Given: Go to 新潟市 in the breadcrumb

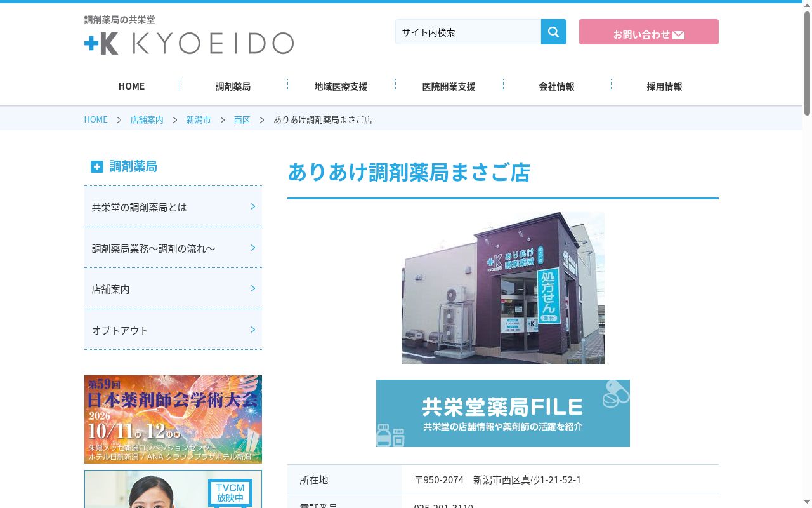Looking at the screenshot, I should click(x=199, y=119).
